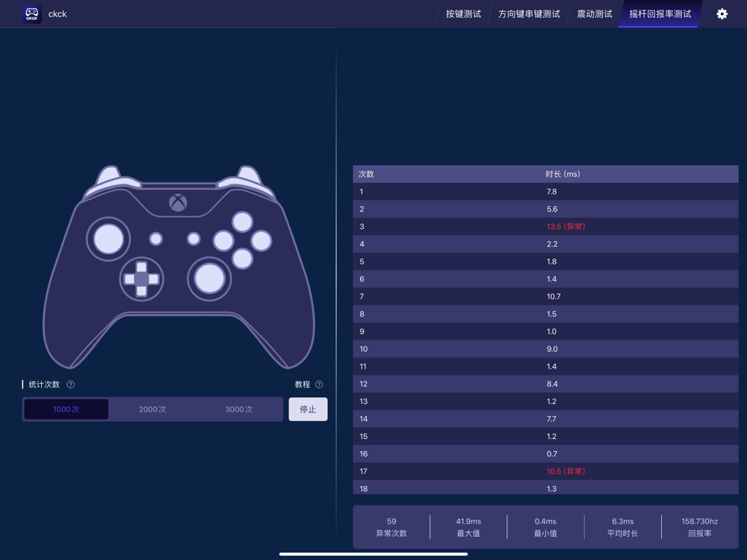This screenshot has width=747, height=560.
Task: Click the 7.7 duration in row 14
Action: click(x=551, y=419)
